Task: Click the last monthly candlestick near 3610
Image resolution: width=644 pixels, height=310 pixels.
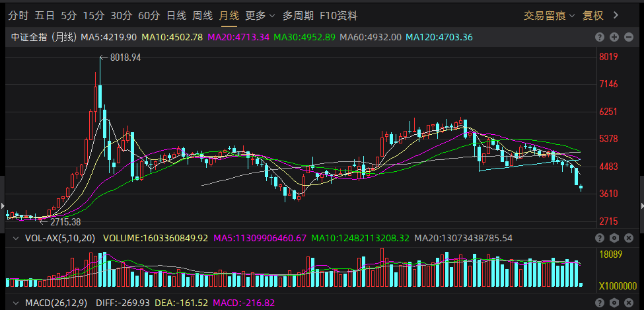Action: pos(581,188)
